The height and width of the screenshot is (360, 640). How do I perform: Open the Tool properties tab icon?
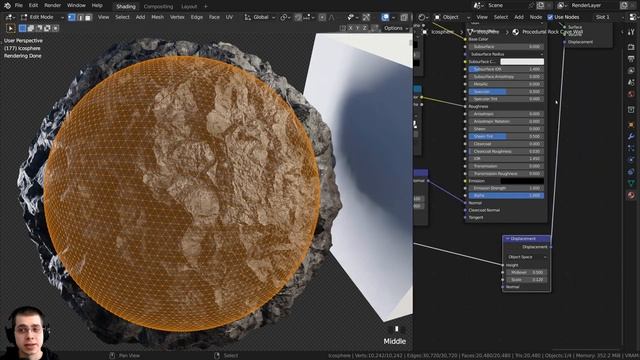point(631,33)
